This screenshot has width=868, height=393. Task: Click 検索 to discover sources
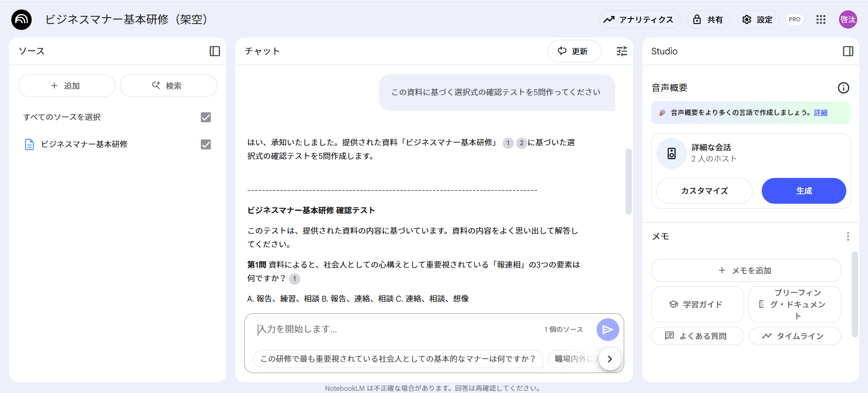[168, 86]
